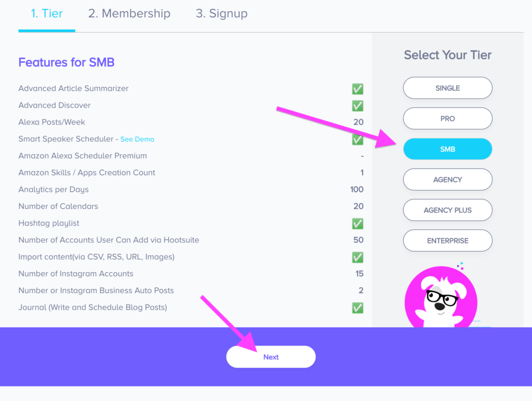Choose the PRO tier
The height and width of the screenshot is (401, 532).
click(x=447, y=119)
